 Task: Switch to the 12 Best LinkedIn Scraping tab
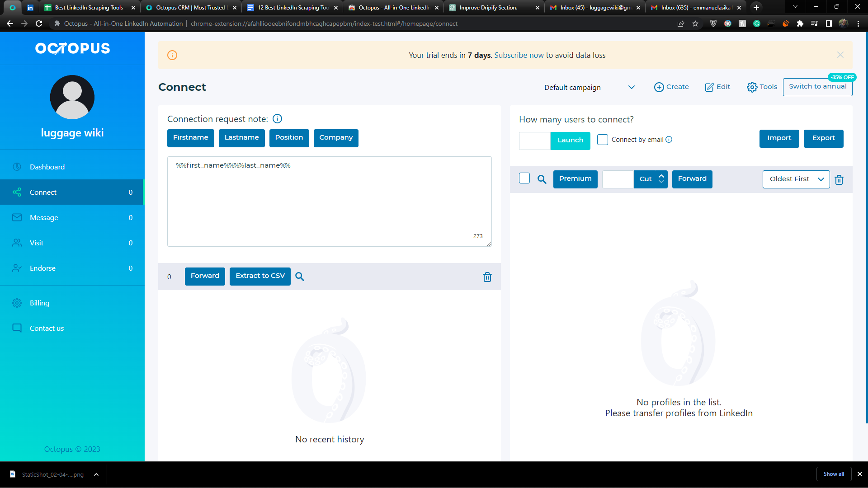pyautogui.click(x=292, y=8)
